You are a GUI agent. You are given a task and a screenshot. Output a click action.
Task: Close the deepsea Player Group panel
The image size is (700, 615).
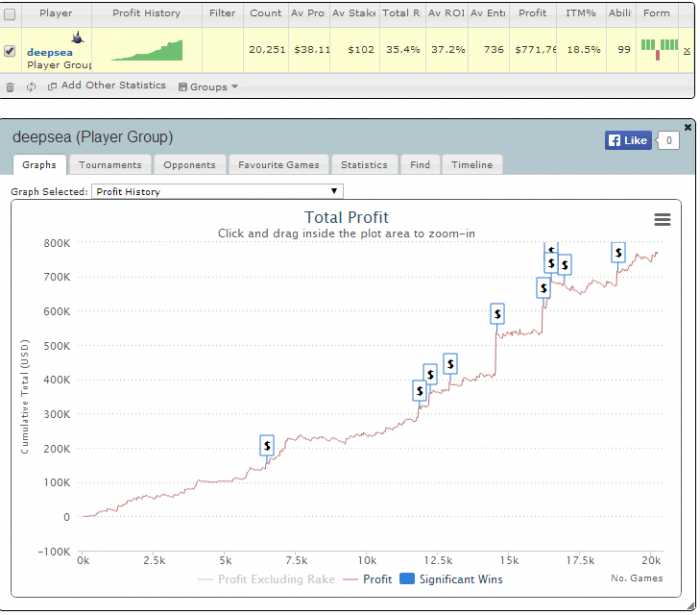point(688,128)
